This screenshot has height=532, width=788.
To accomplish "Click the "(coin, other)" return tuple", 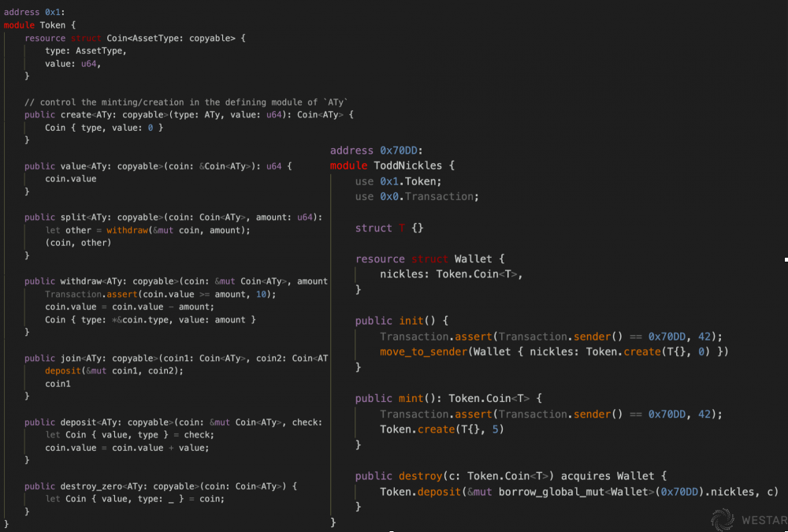I will (x=78, y=243).
